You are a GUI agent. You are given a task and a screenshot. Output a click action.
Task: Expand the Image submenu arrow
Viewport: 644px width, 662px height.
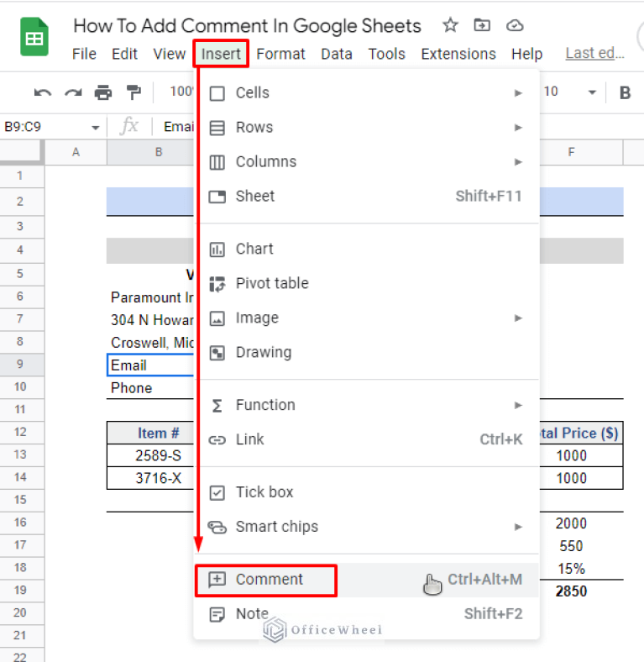518,318
